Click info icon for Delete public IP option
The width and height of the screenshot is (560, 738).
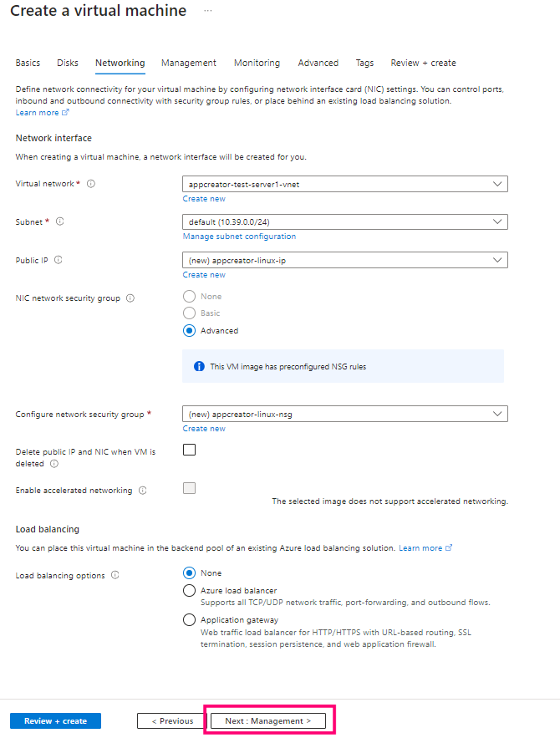click(54, 464)
